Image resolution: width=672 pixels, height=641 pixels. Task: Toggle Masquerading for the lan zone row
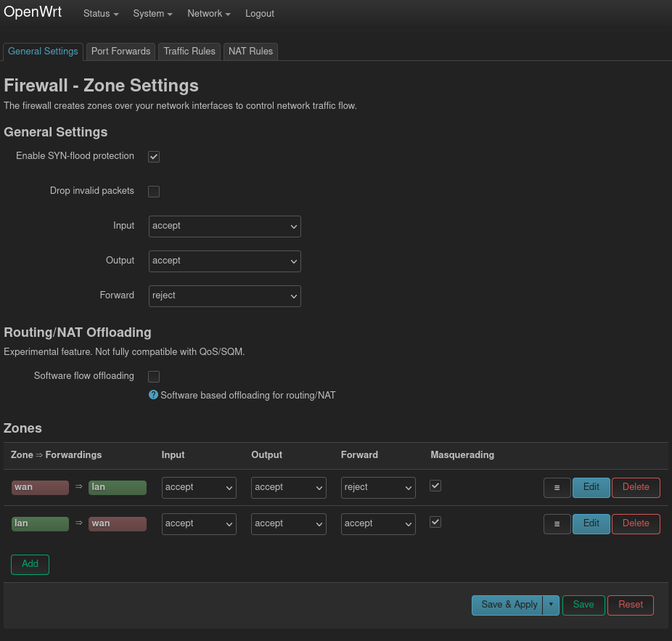point(435,522)
